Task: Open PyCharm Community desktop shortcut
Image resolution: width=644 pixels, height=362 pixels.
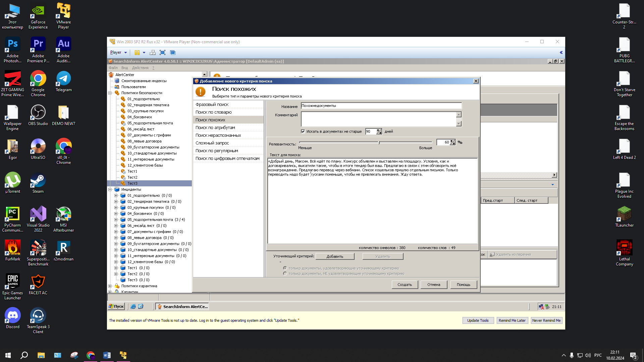Action: (x=13, y=219)
